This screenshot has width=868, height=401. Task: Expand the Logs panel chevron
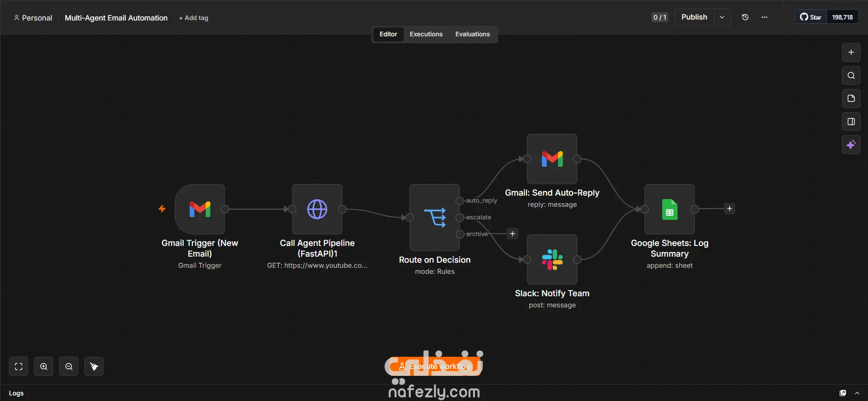[x=857, y=393]
